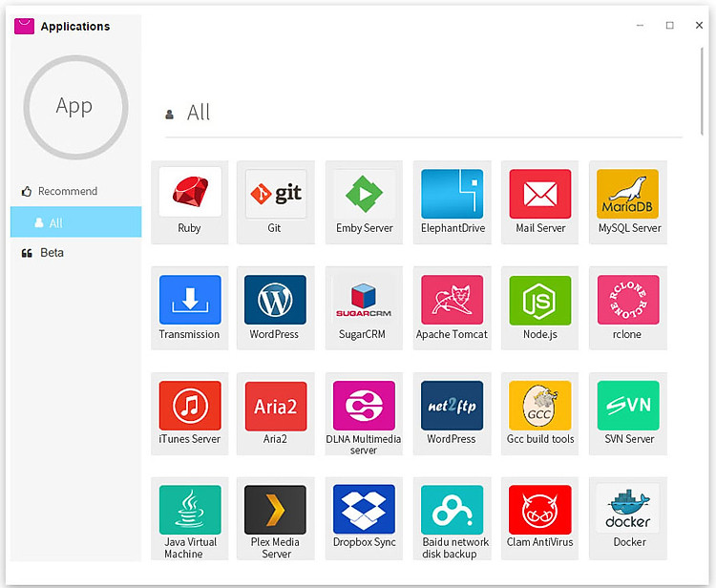
Task: Open Clam AntiVirus app
Action: [540, 510]
